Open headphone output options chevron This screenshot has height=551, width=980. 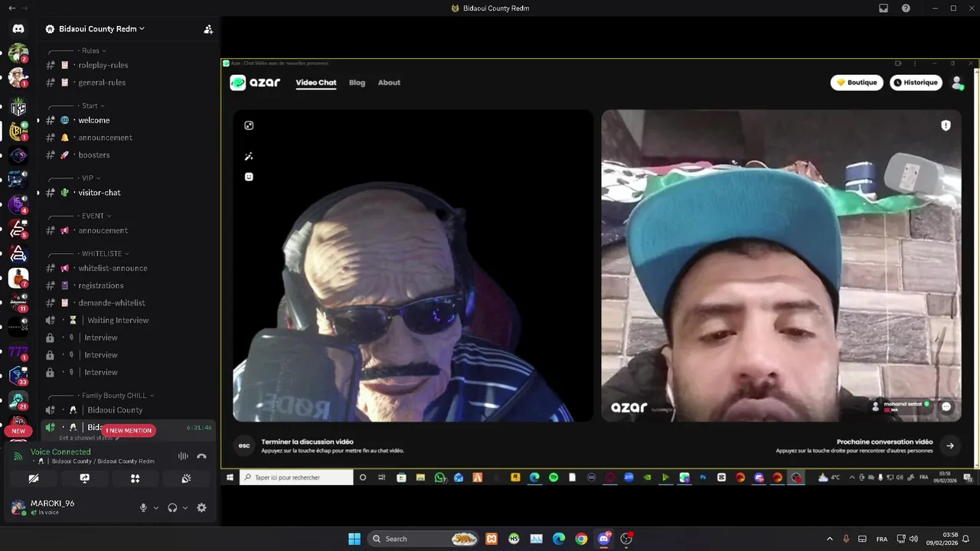[185, 507]
